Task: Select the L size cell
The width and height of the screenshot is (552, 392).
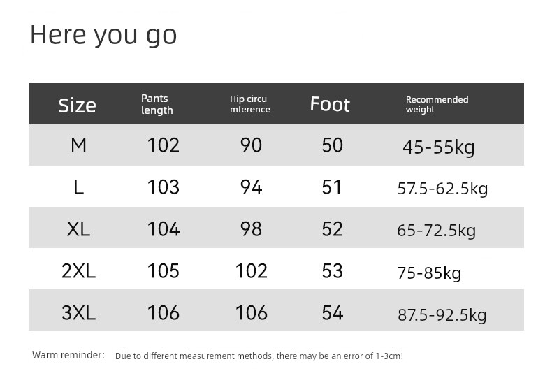Action: pos(79,187)
